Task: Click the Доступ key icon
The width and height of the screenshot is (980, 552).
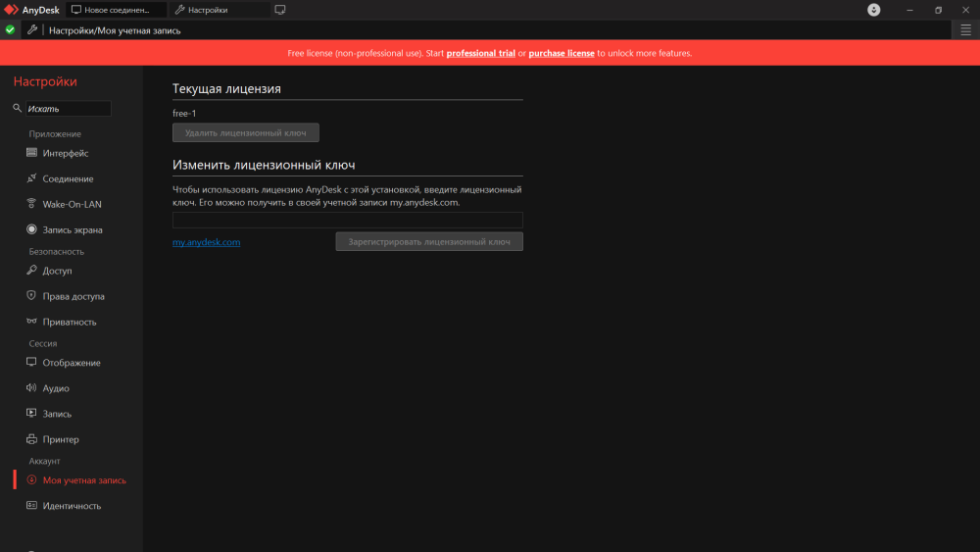Action: 31,270
